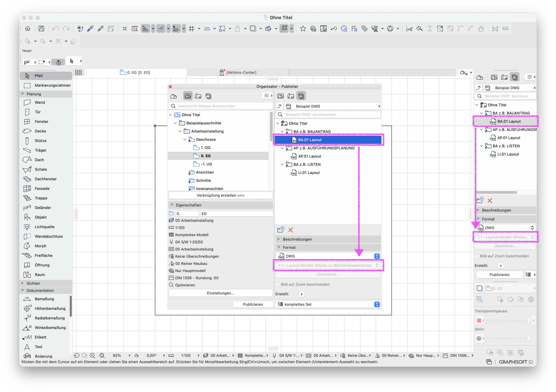556x392 pixels.
Task: Toggle the guide lines button in toolbar
Action: pyautogui.click(x=145, y=29)
